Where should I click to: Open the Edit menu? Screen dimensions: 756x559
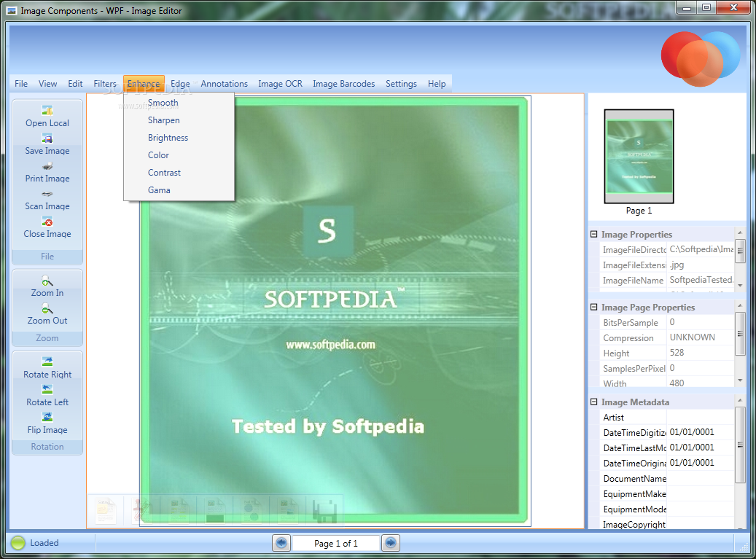tap(75, 84)
